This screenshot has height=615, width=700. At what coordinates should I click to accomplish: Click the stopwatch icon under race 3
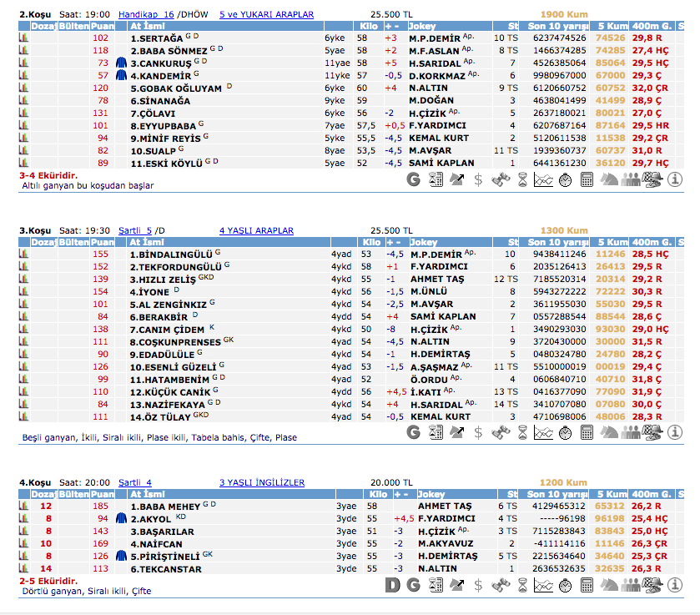pyautogui.click(x=565, y=432)
